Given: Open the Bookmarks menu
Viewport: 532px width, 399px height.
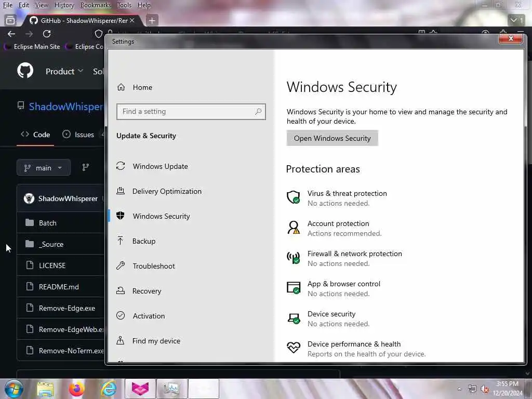Looking at the screenshot, I should (x=96, y=5).
